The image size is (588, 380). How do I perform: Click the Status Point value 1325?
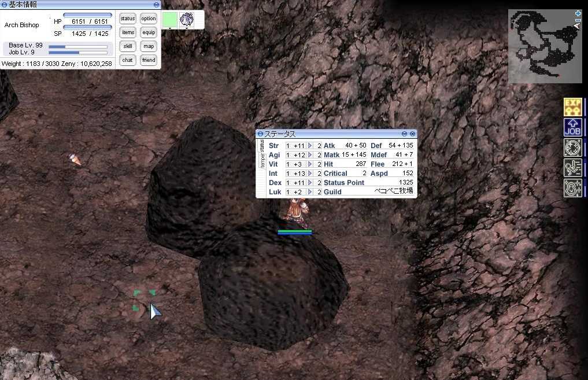point(406,182)
